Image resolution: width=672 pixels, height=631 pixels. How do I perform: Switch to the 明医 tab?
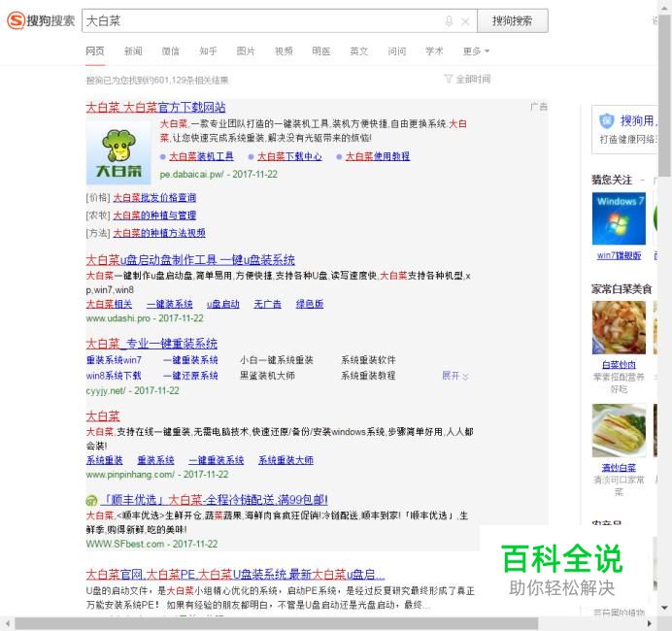[321, 51]
